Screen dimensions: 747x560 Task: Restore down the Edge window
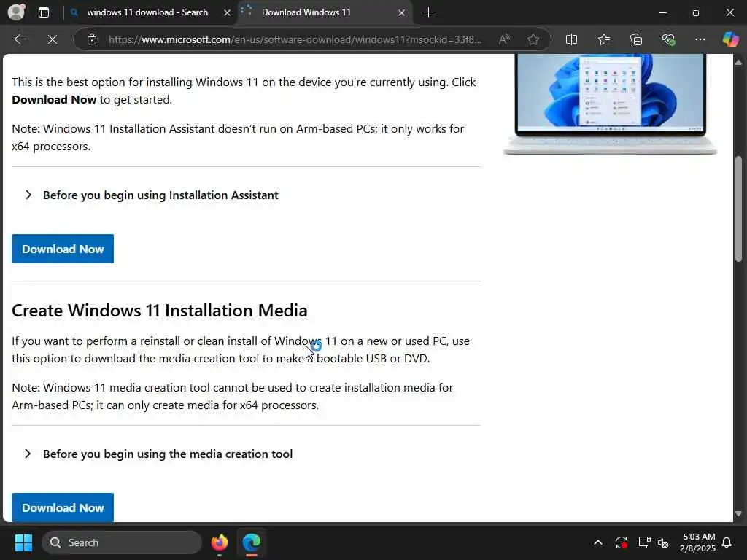(696, 12)
